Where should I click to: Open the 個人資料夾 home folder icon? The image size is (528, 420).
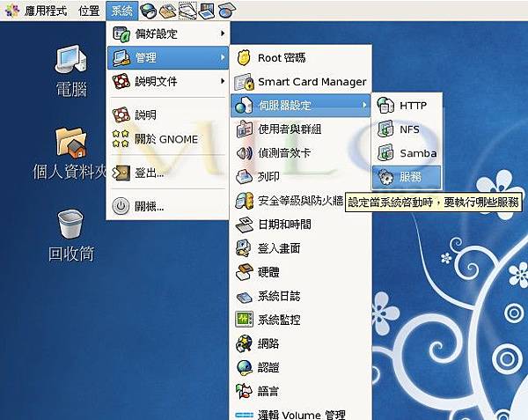pyautogui.click(x=70, y=153)
